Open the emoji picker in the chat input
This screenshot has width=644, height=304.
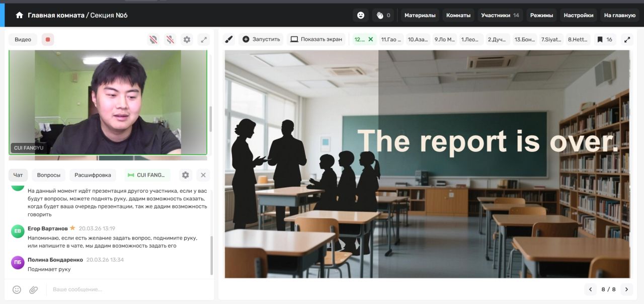(x=17, y=289)
